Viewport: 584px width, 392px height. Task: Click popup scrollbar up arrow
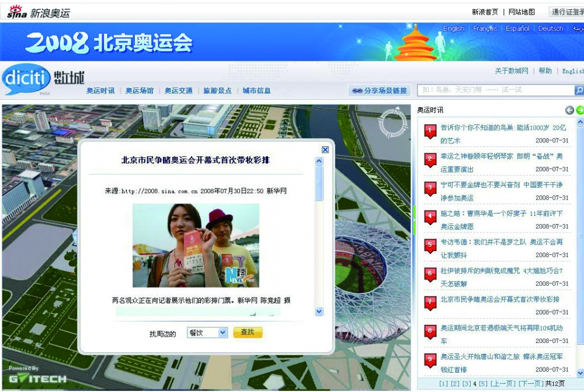coord(319,162)
